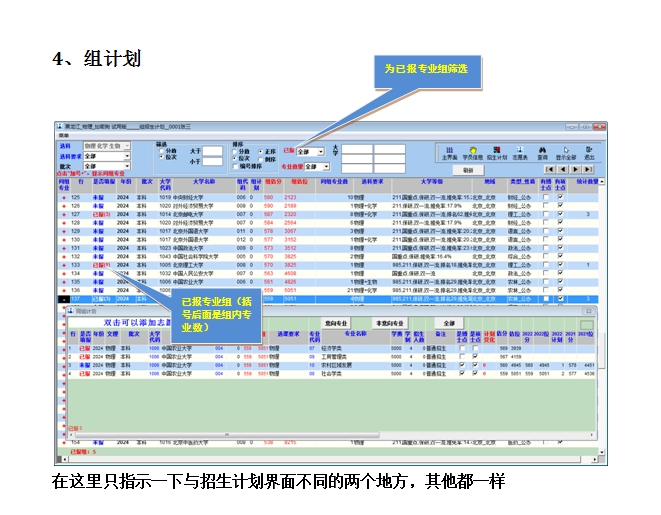Screen dimensions: 661x515
Task: Open the 主界面 toolbar icon
Action: 449,153
